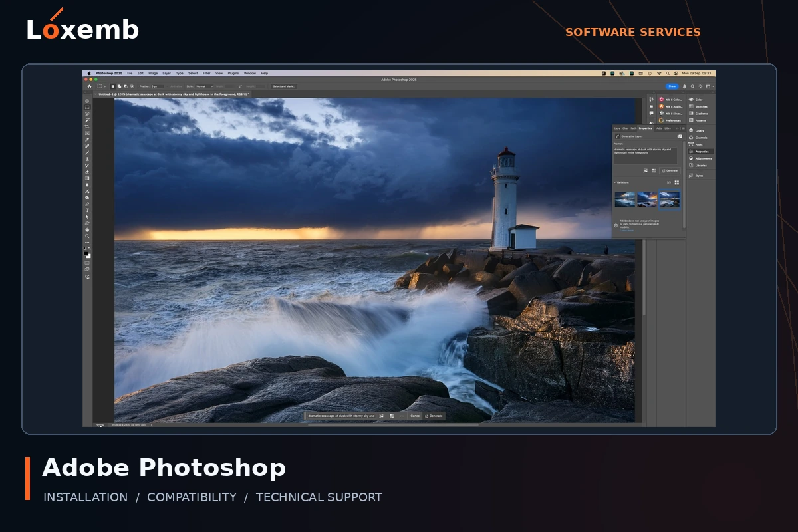
Task: Switch to the Adjustments tab in panel group
Action: coord(660,128)
